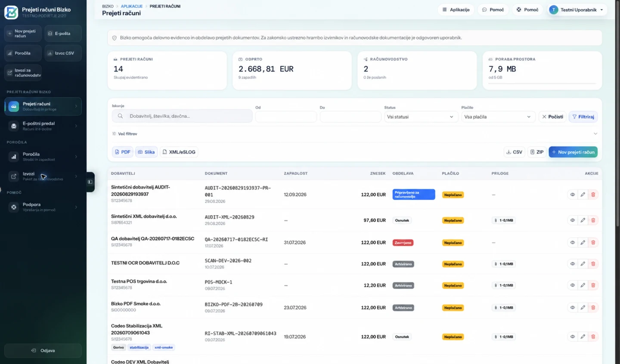Screen dimensions: 620x364
Task: Open Podpora in the sidebar
Action: 43,207
